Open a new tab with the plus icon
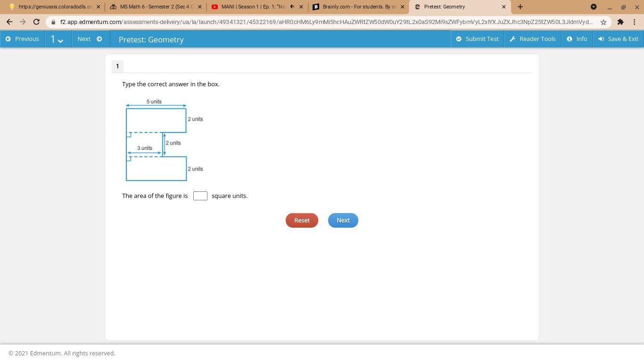This screenshot has width=644, height=362. pyautogui.click(x=520, y=7)
